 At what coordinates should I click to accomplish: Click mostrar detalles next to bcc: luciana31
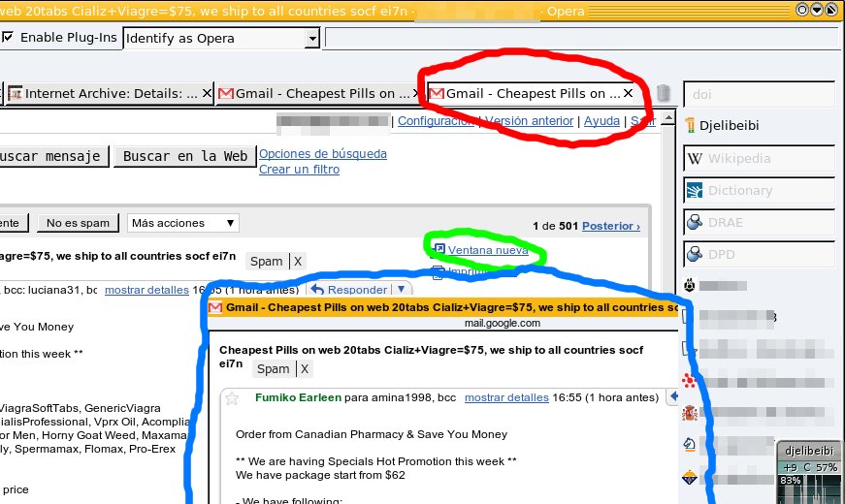click(x=146, y=290)
